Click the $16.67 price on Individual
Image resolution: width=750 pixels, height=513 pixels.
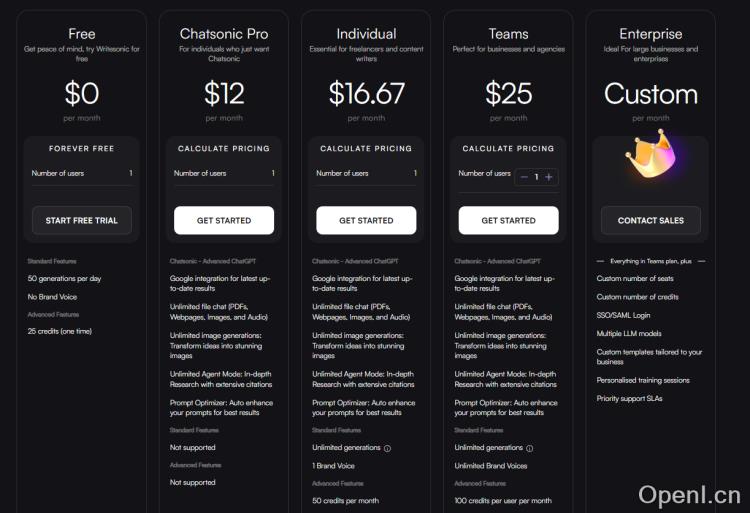[366, 93]
